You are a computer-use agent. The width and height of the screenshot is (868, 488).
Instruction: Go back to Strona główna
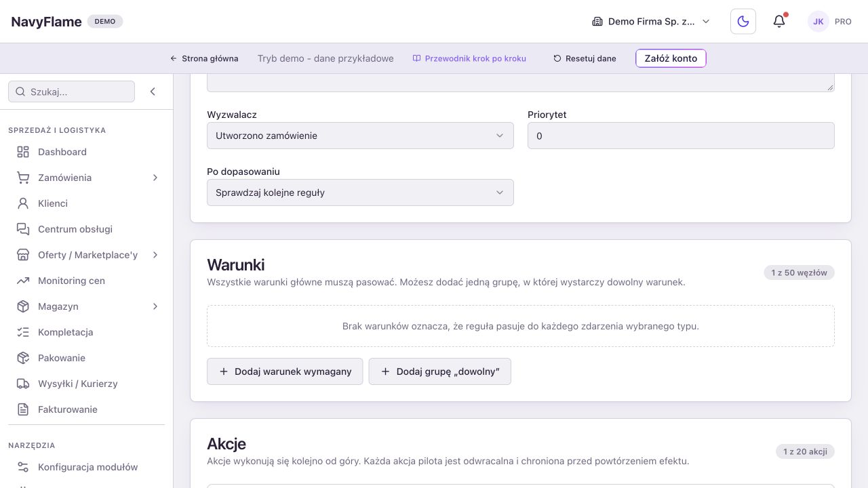[x=204, y=58]
